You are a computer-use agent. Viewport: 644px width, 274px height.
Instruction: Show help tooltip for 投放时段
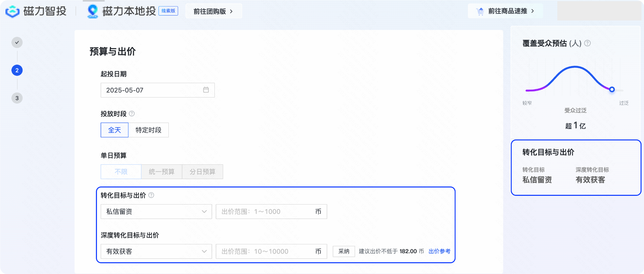[x=132, y=113]
